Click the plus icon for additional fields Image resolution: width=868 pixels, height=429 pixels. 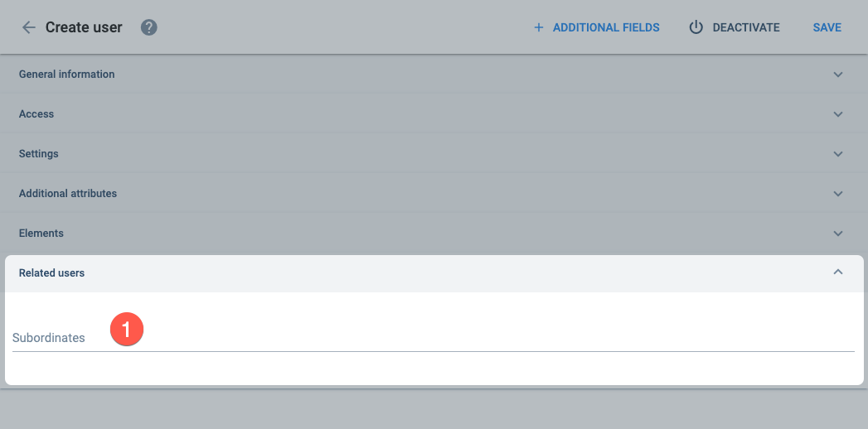click(538, 27)
